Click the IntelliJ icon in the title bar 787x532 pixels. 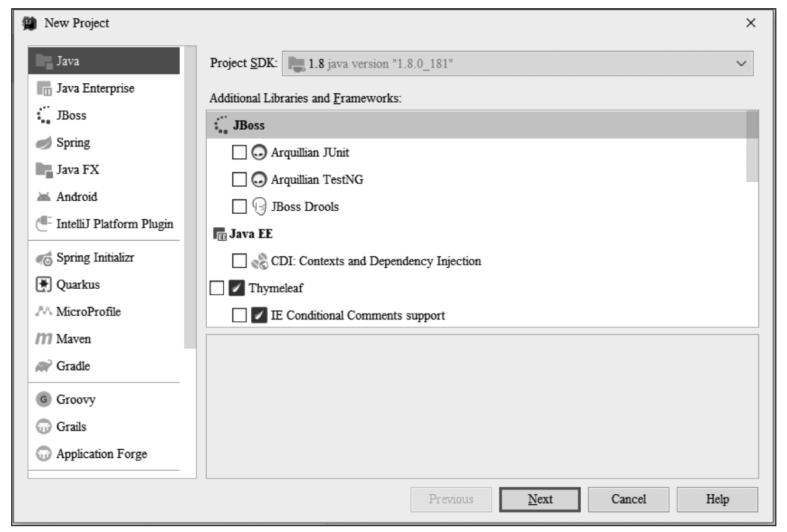29,24
